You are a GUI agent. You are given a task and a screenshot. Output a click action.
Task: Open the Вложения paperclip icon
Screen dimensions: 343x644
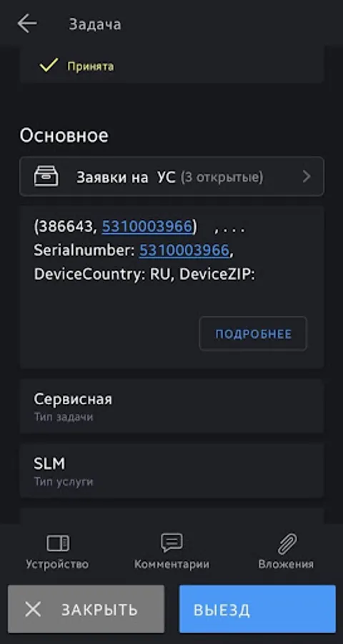point(287,544)
